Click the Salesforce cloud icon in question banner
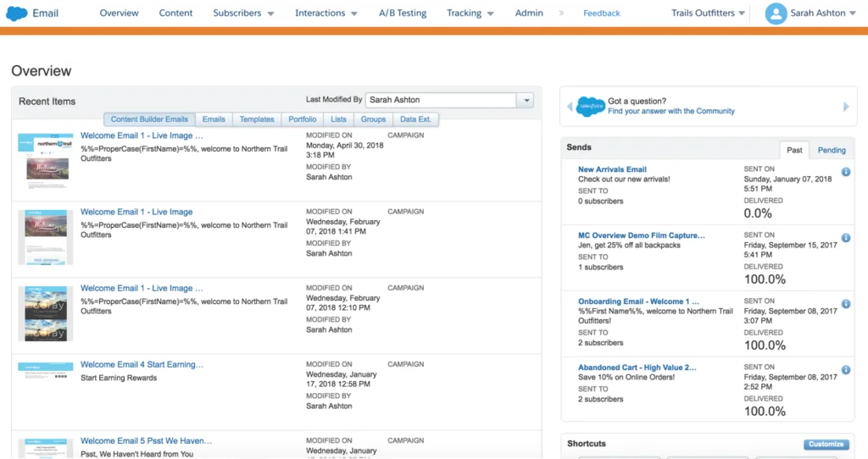 pyautogui.click(x=590, y=106)
